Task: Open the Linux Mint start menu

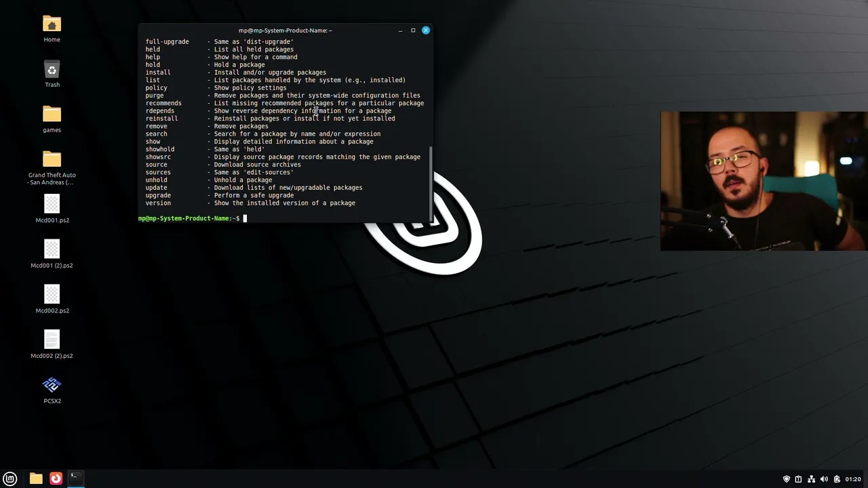Action: tap(10, 479)
